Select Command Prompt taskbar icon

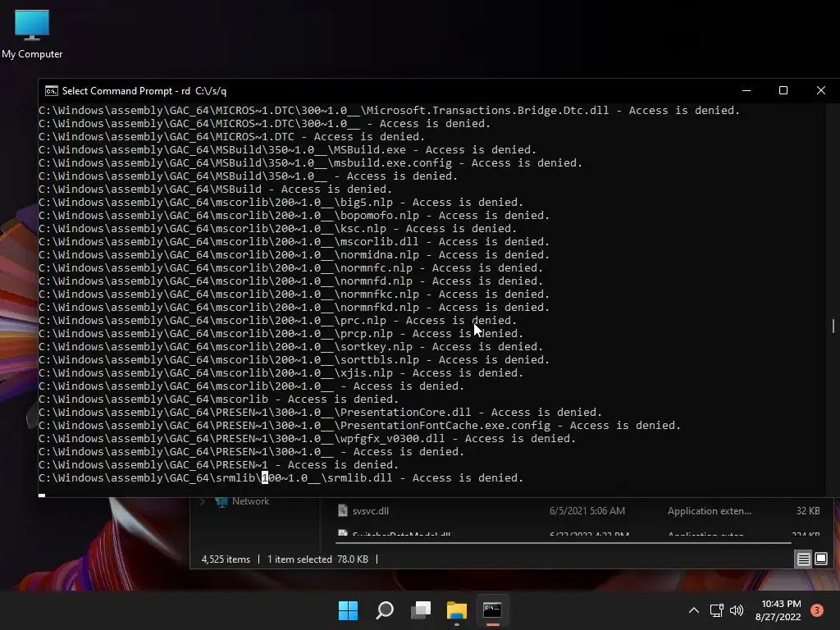[x=492, y=610]
